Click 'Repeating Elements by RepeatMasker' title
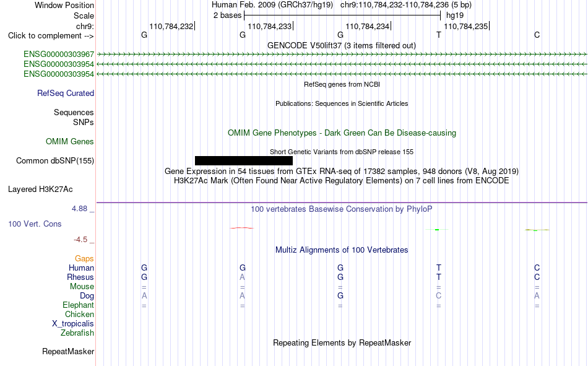Viewport: 588px width, 366px height. coord(342,342)
